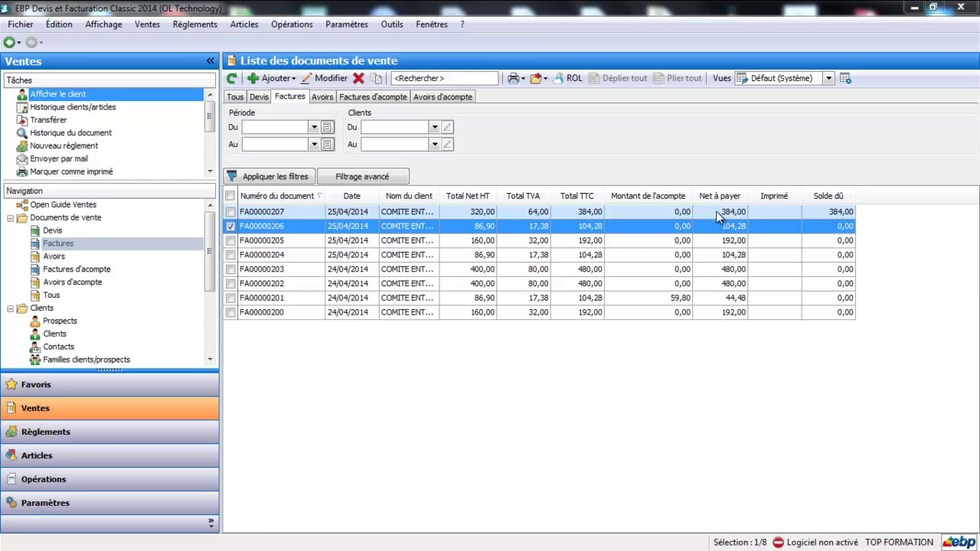Tick the checkbox for invoice FA00000204
The width and height of the screenshot is (980, 551).
point(230,255)
